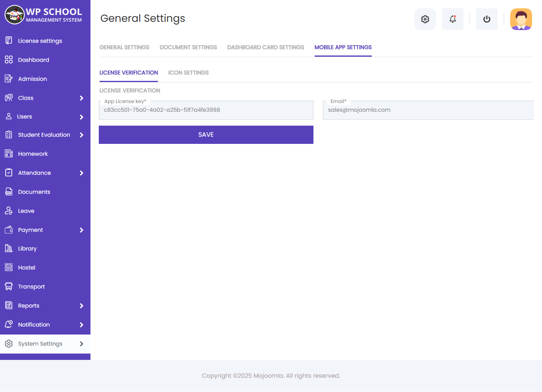542x392 pixels.
Task: Expand the Payment submenu chevron
Action: (81, 230)
